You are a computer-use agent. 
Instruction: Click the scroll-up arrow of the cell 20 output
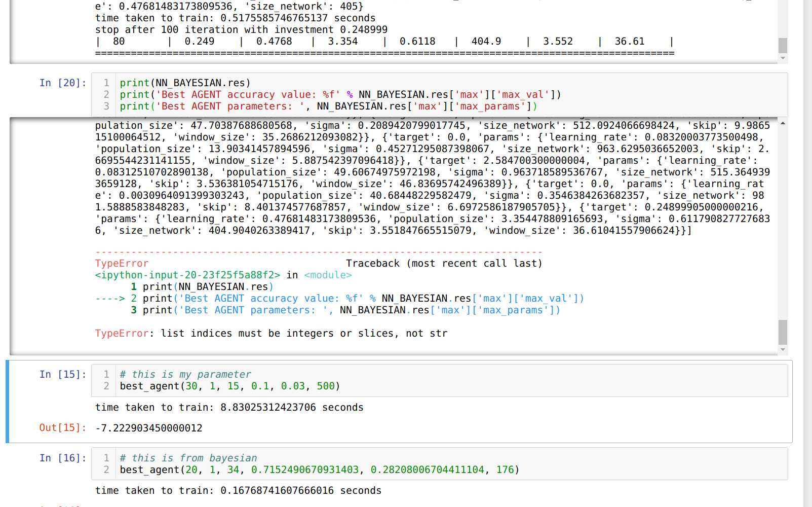click(783, 123)
